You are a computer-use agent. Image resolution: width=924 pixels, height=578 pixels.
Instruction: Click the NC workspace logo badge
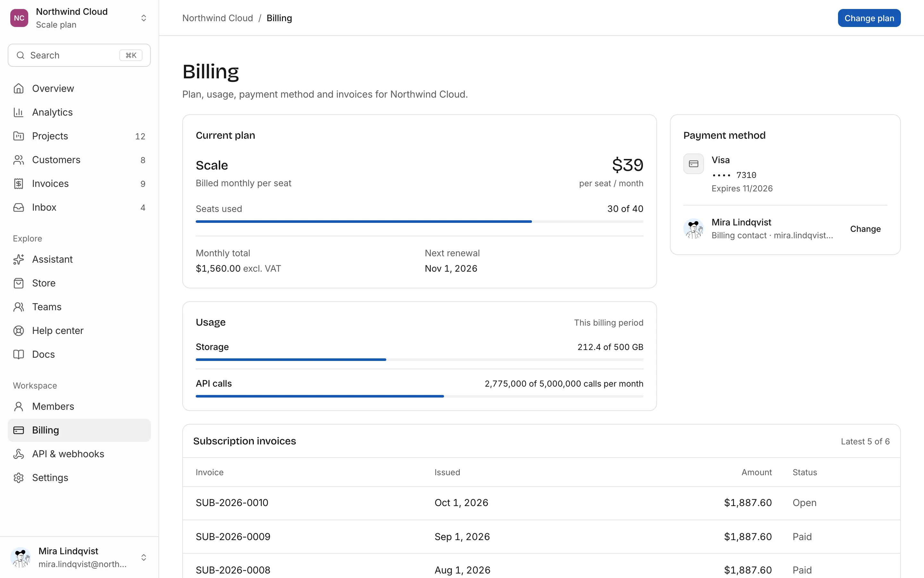[19, 18]
